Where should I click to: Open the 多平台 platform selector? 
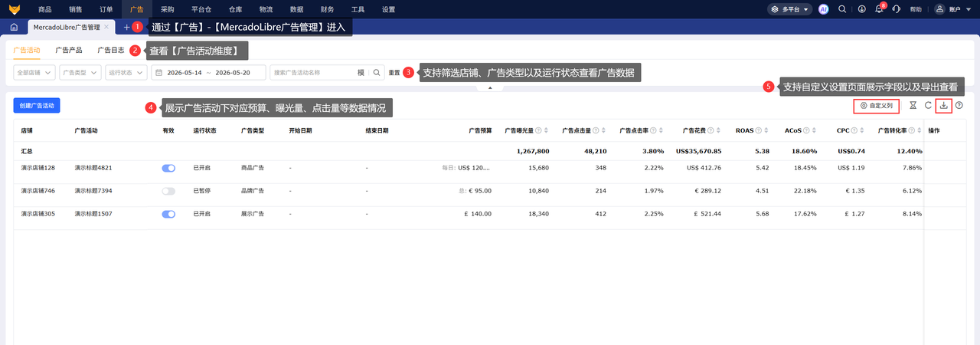[789, 9]
